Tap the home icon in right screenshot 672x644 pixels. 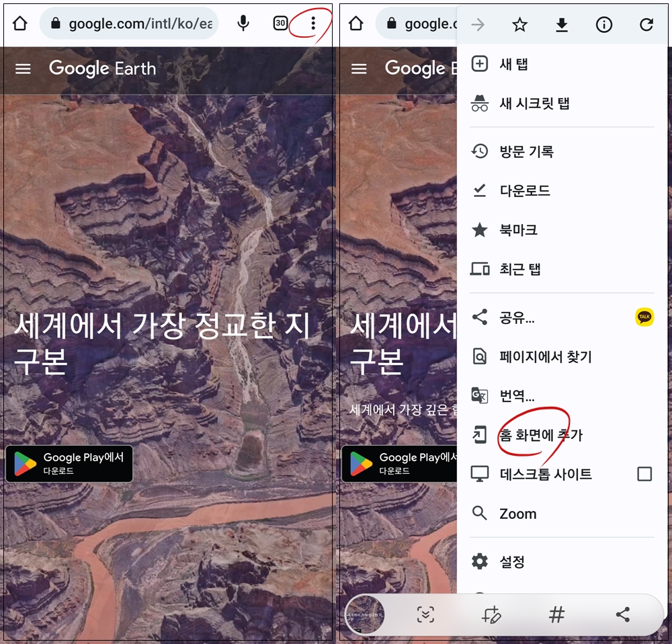356,23
